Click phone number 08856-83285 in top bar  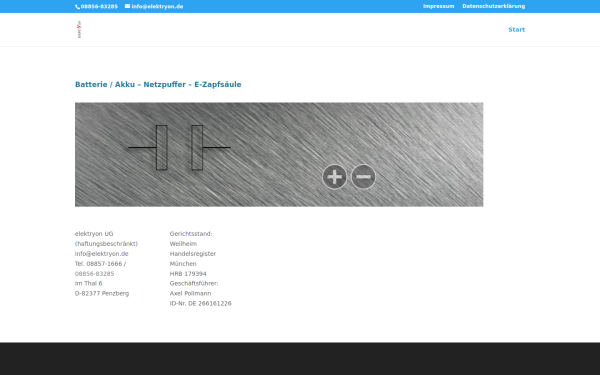99,7
